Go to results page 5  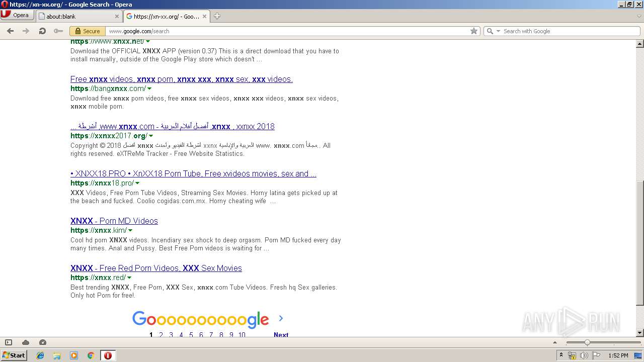(191, 334)
